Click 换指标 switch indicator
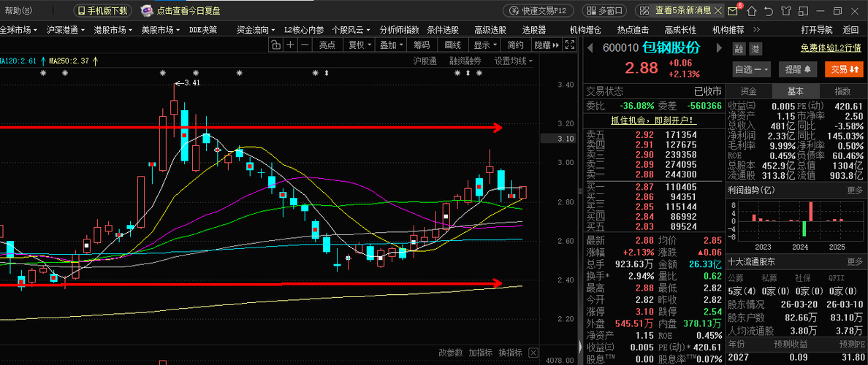 (x=510, y=353)
